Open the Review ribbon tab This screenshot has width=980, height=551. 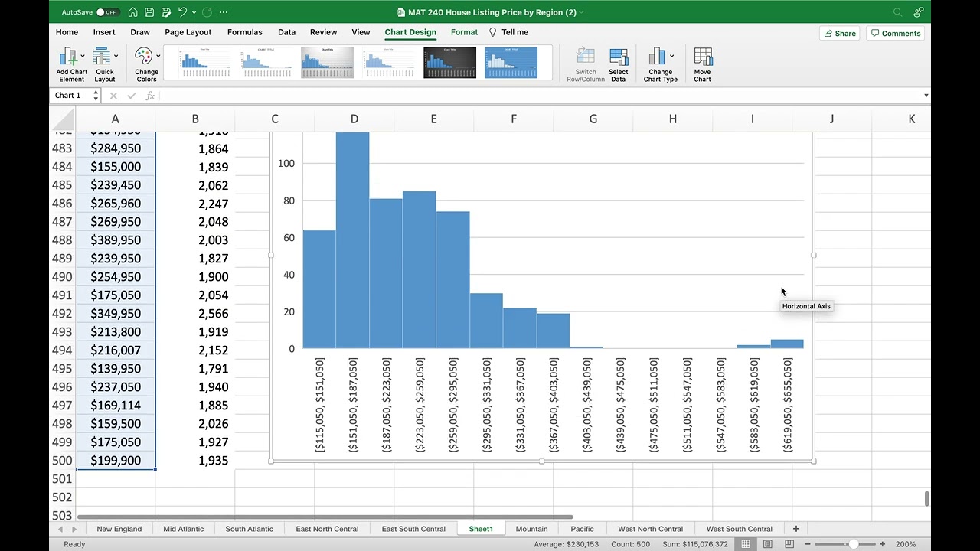tap(323, 32)
